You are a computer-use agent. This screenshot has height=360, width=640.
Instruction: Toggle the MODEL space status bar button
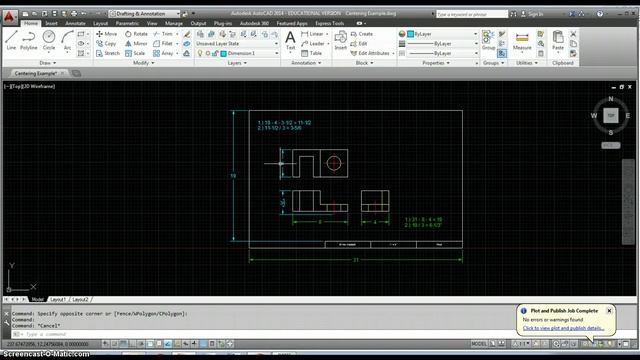point(479,344)
